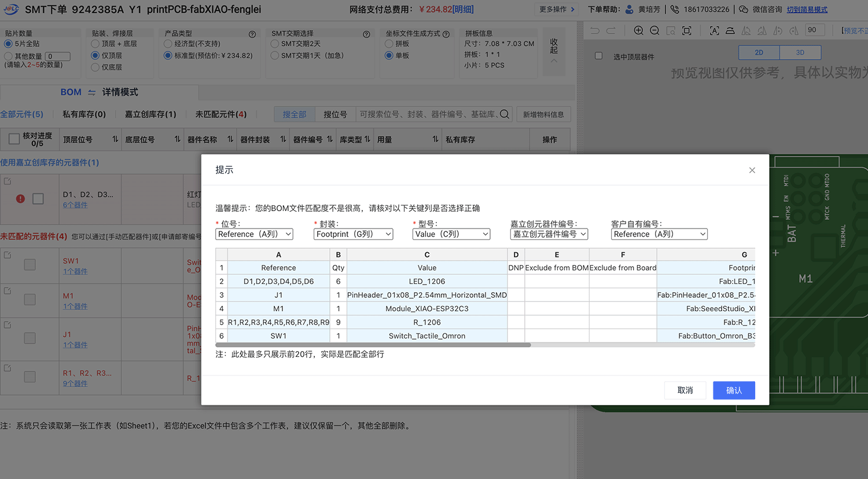Sort by the 器件名称 column arrows
The image size is (868, 479).
coord(230,139)
